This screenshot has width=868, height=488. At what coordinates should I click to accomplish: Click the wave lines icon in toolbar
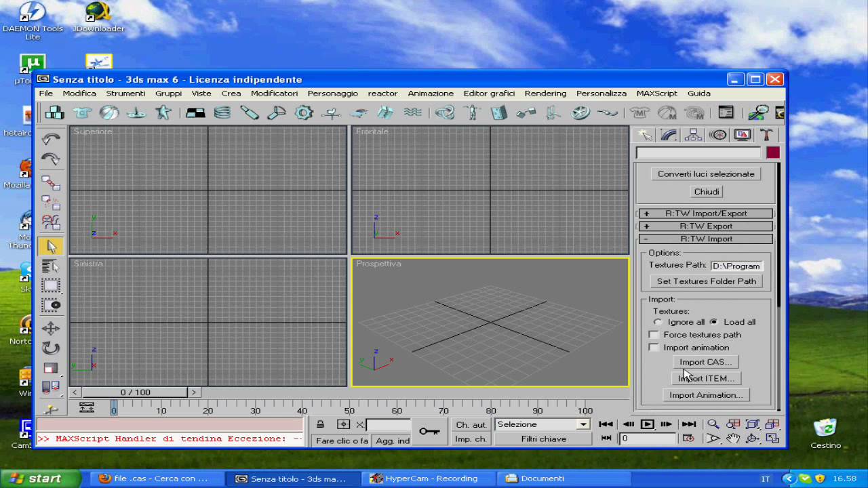pyautogui.click(x=412, y=113)
